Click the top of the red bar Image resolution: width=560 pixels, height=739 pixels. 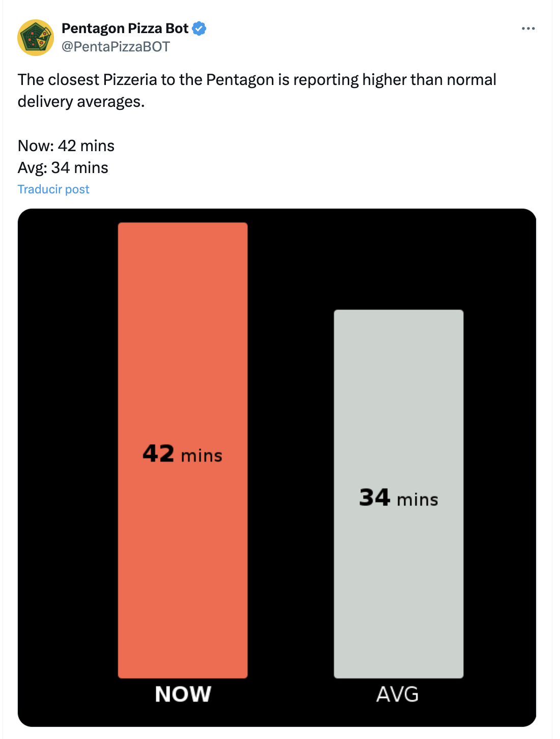(x=183, y=225)
